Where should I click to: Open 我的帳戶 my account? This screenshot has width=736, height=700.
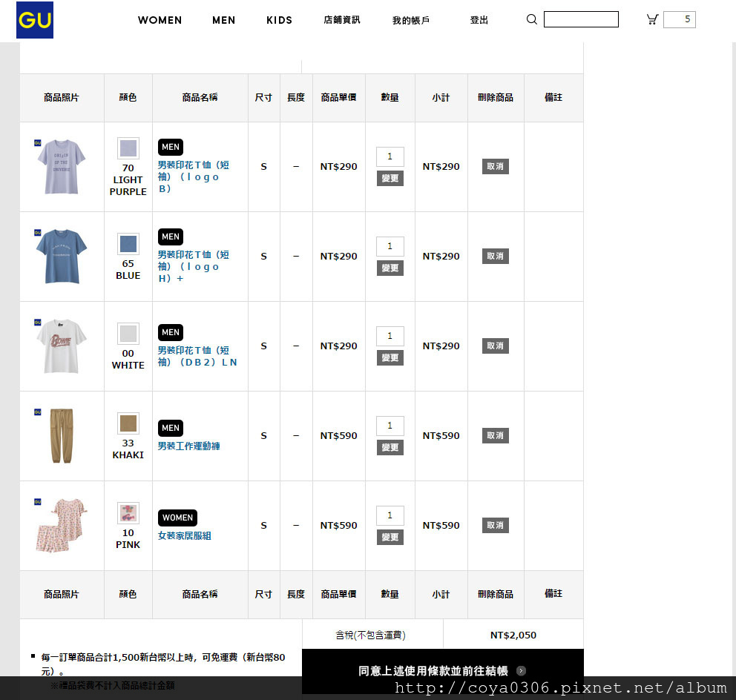coord(411,20)
